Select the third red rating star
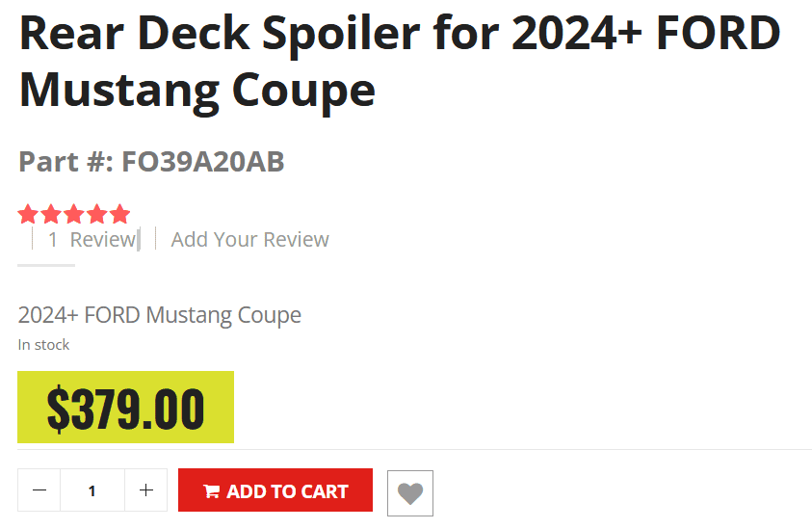This screenshot has width=812, height=529. coord(74,214)
